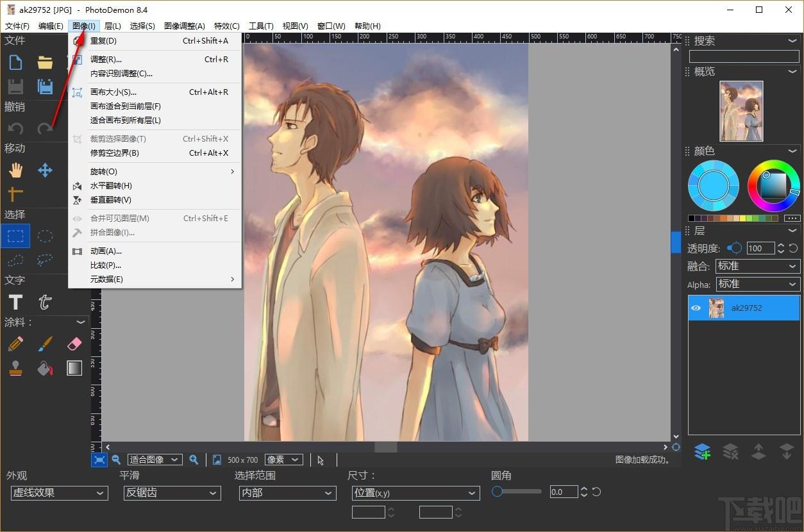Choose 水平翻转(H) menu entry
This screenshot has width=804, height=532.
point(155,186)
